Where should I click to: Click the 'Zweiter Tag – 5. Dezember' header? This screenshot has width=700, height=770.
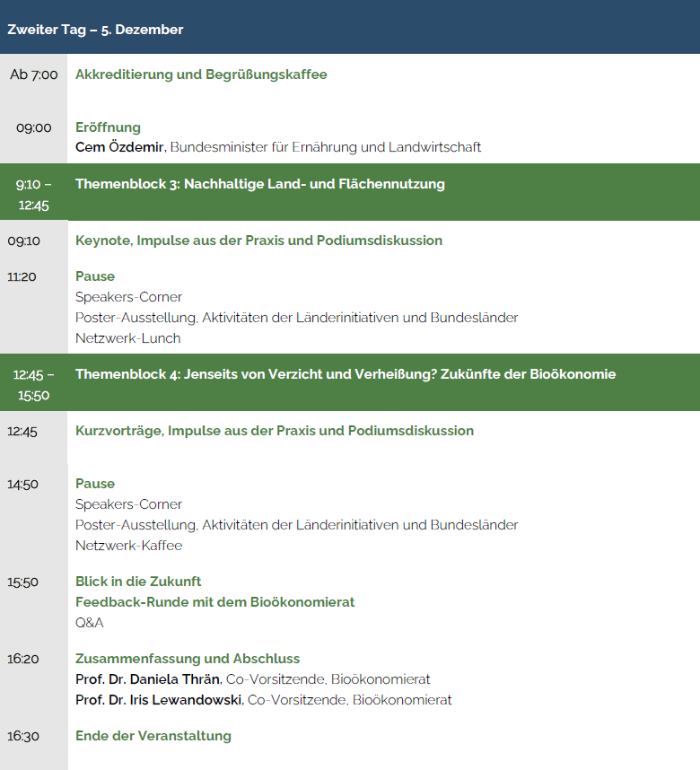click(95, 30)
